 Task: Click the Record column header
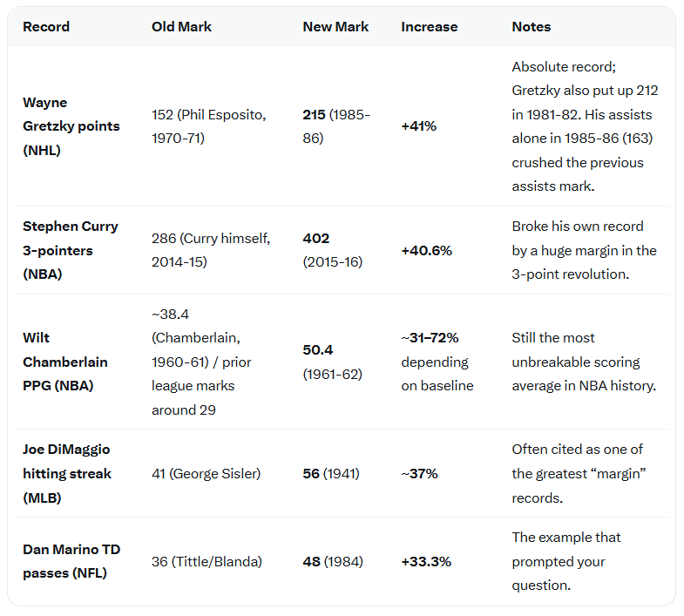point(46,27)
